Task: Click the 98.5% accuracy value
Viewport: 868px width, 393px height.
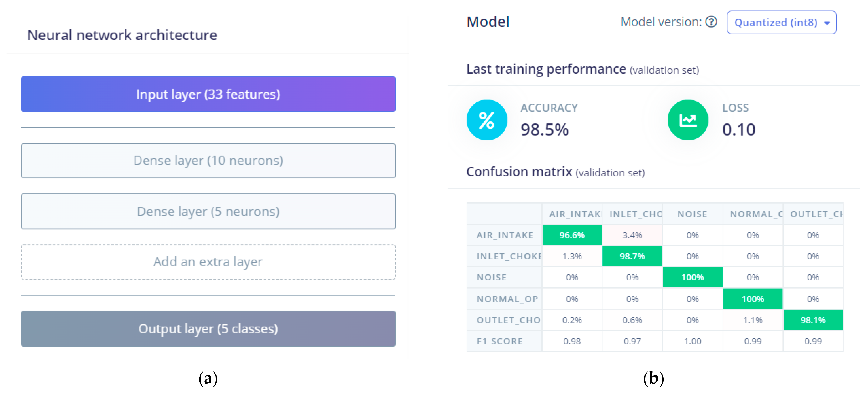Action: [545, 130]
